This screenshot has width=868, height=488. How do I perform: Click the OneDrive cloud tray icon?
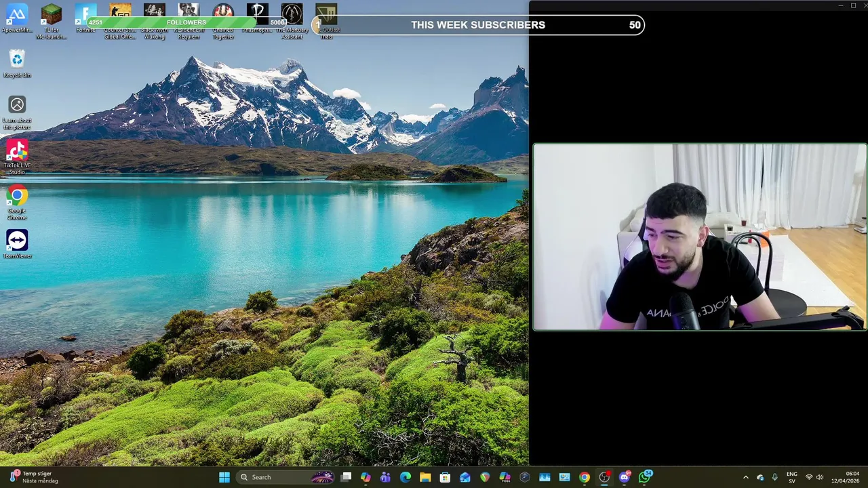(760, 477)
